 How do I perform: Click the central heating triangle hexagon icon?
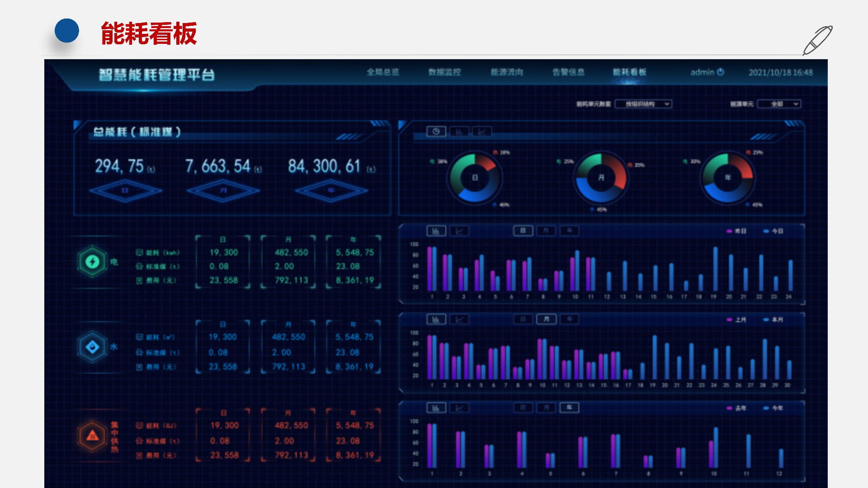point(92,436)
